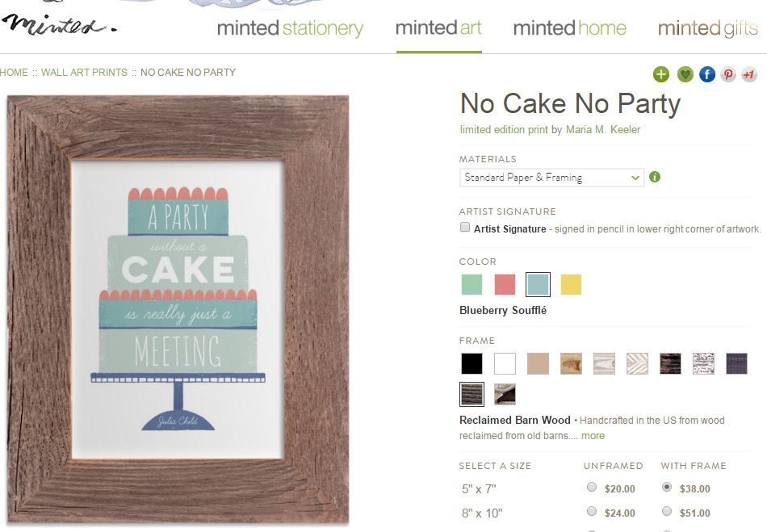This screenshot has height=532, width=767.
Task: Click the green plus add icon
Action: tap(661, 74)
